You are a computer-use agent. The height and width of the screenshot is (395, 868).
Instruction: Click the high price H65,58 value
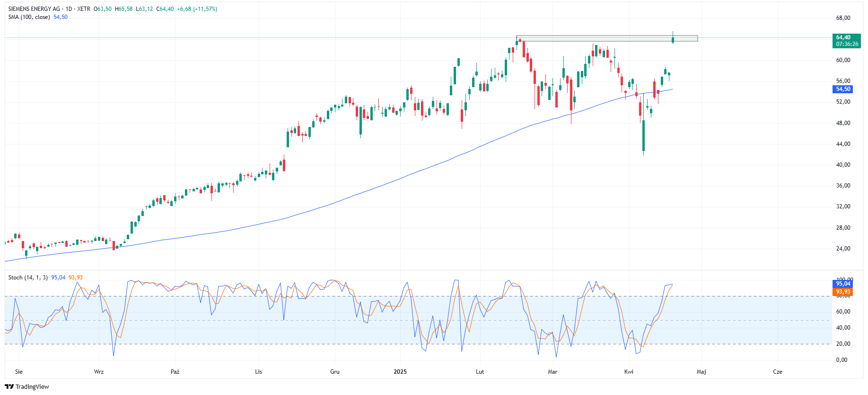(124, 9)
